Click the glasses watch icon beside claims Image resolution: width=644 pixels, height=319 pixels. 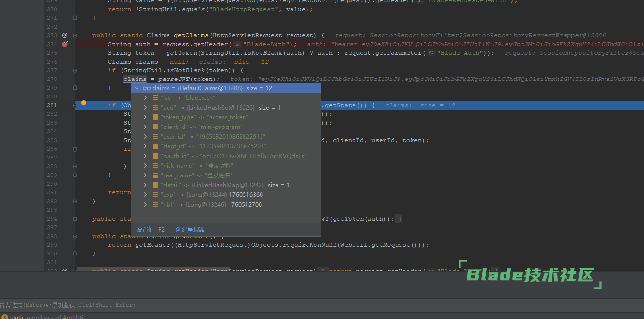point(146,88)
